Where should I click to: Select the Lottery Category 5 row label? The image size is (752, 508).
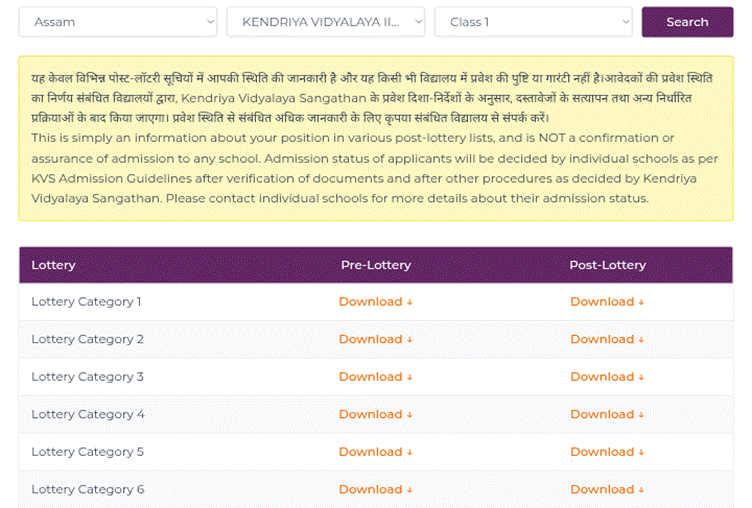[x=87, y=452]
